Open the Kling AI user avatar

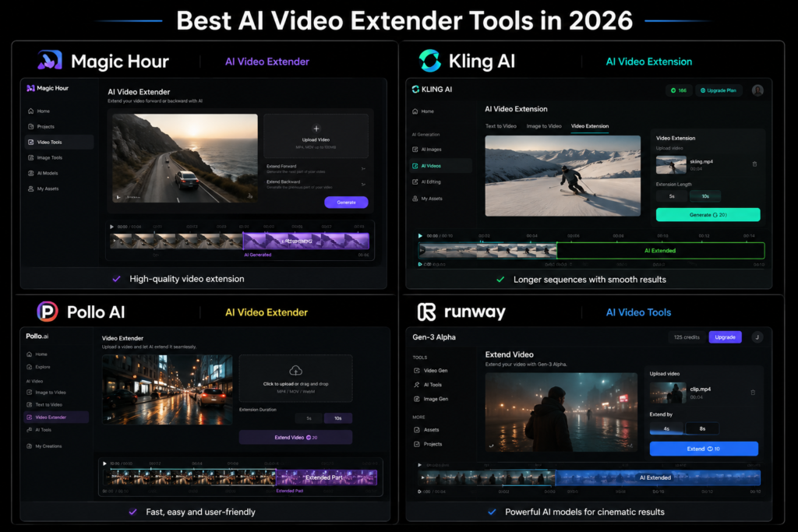point(757,90)
